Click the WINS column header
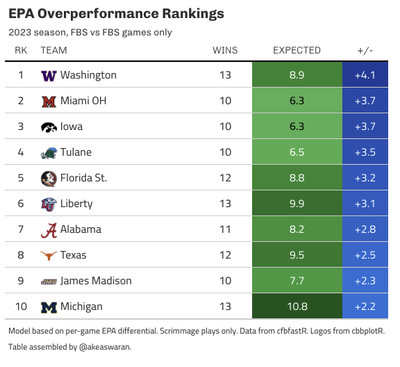 [x=225, y=50]
